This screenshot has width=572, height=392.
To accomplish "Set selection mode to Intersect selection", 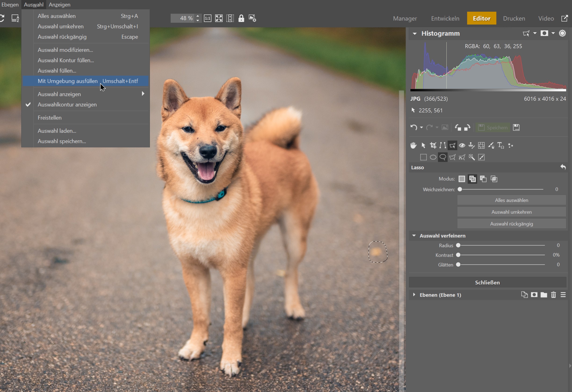I will point(494,179).
